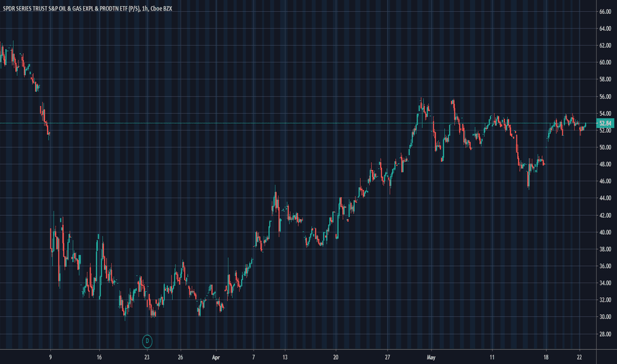Click the date label 9 on time axis
The width and height of the screenshot is (617, 364).
50,357
